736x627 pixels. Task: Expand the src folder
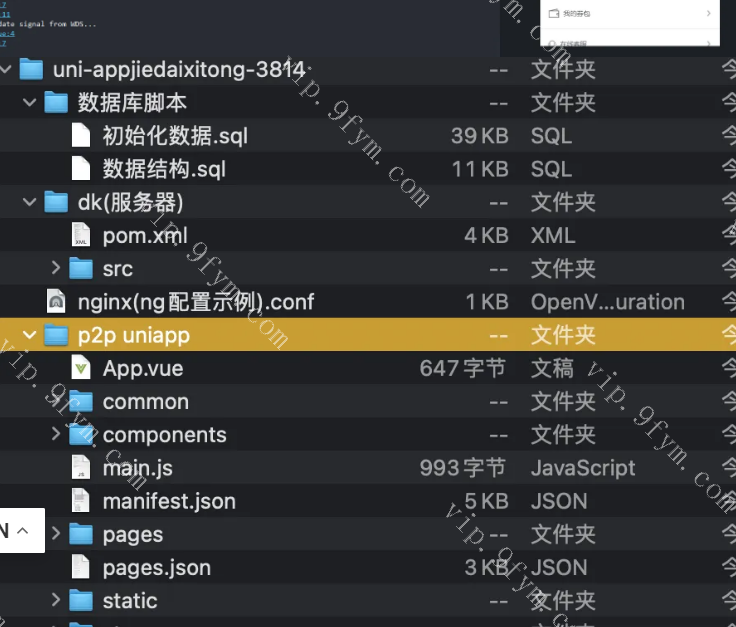tap(56, 268)
